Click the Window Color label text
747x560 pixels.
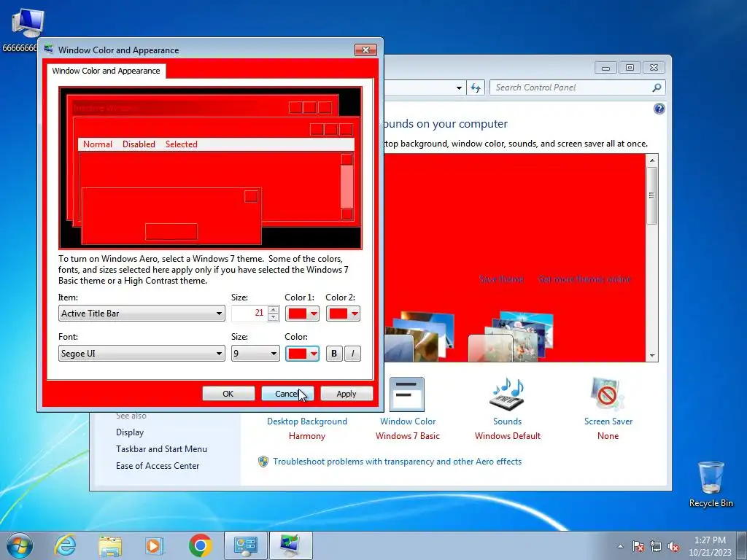tap(408, 421)
